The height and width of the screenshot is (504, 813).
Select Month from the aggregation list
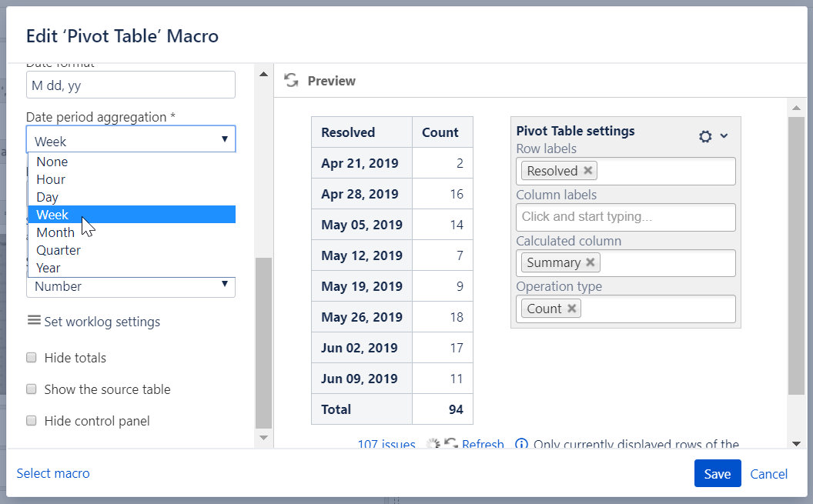click(55, 232)
